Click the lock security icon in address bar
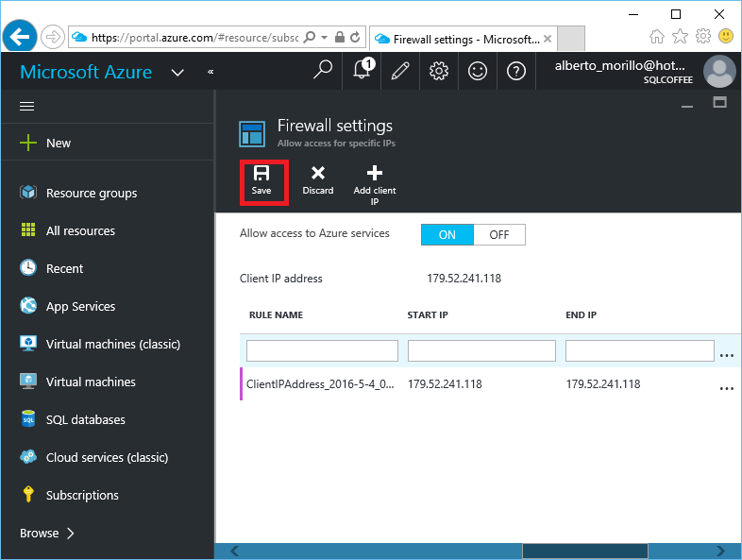 point(339,37)
